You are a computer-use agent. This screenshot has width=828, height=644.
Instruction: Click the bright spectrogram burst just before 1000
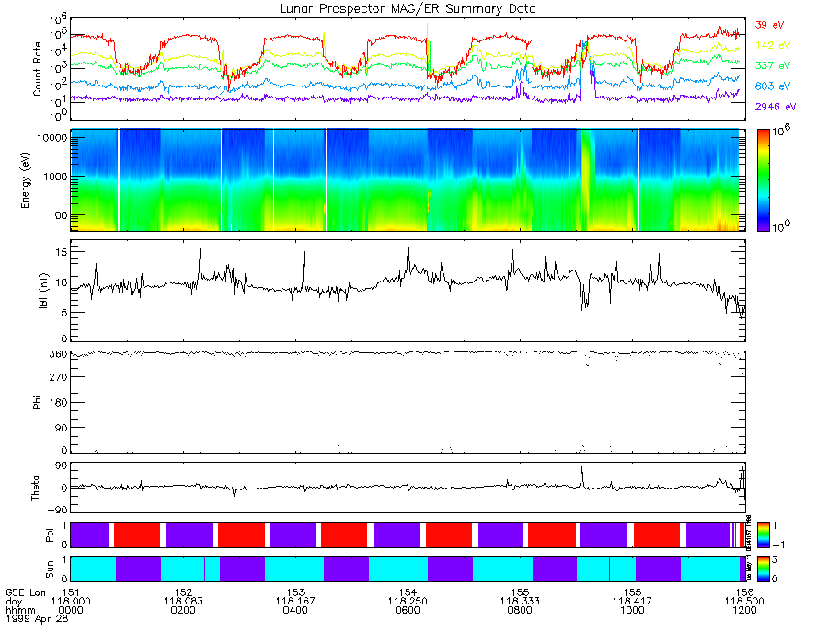[584, 180]
